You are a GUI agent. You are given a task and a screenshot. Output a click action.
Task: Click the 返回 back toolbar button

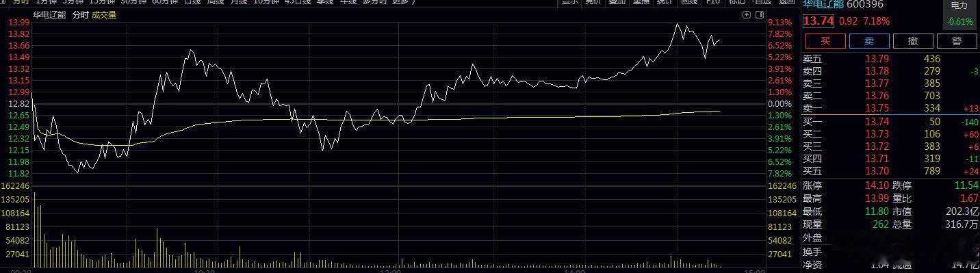point(786,2)
